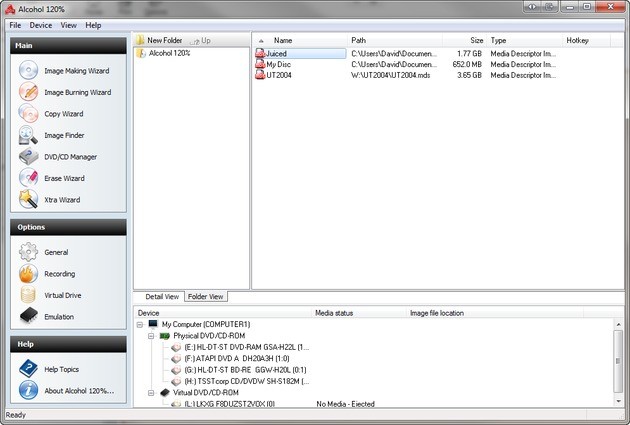
Task: Open the Image Making Wizard icon
Action: (x=28, y=71)
